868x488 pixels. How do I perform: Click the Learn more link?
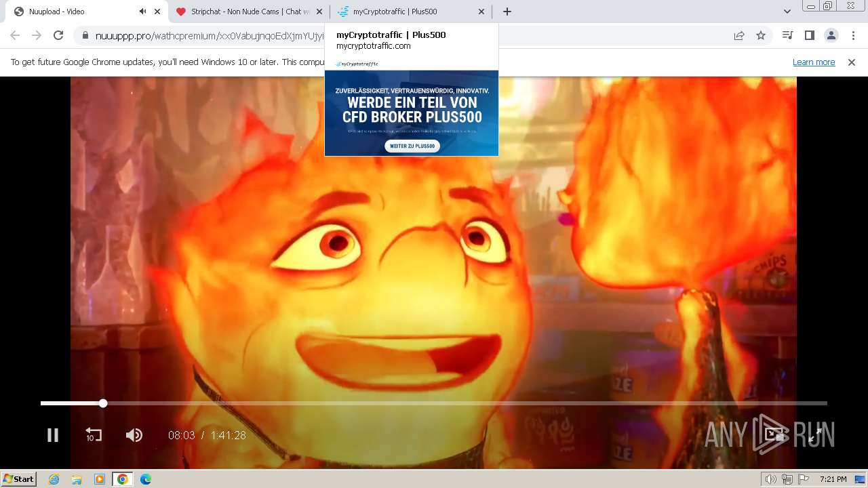point(814,62)
